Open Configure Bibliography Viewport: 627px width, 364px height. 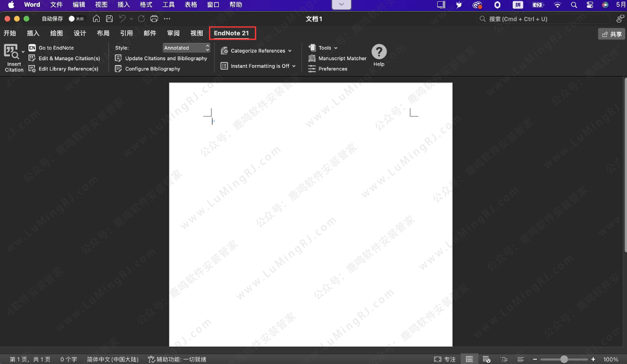point(147,69)
